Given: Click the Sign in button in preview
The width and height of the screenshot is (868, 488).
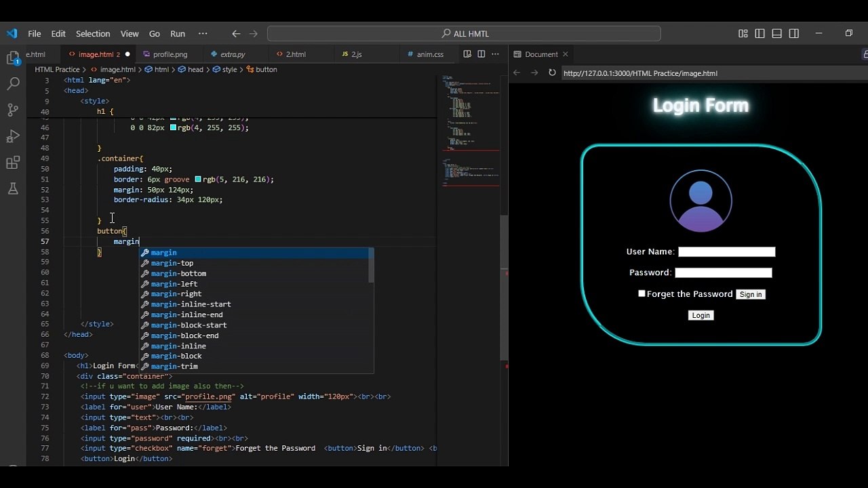Looking at the screenshot, I should pyautogui.click(x=751, y=294).
